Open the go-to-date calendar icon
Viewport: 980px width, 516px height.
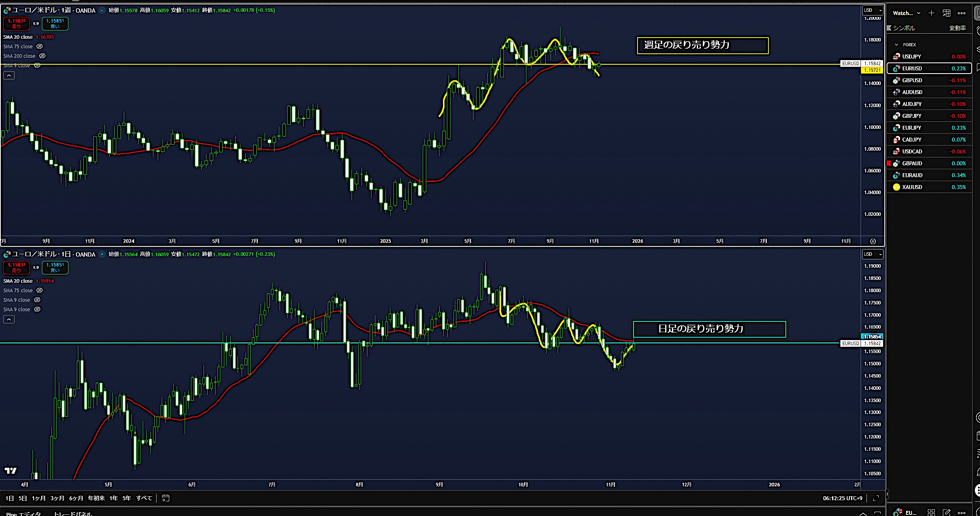[x=166, y=498]
